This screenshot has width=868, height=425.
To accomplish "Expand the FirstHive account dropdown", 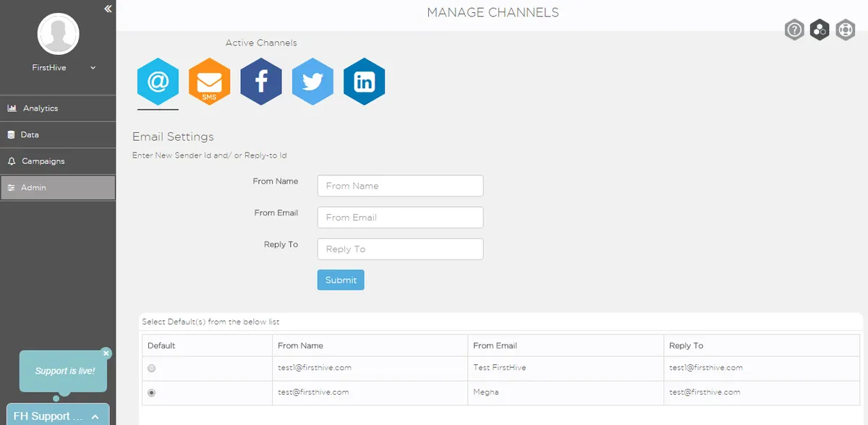I will (93, 68).
